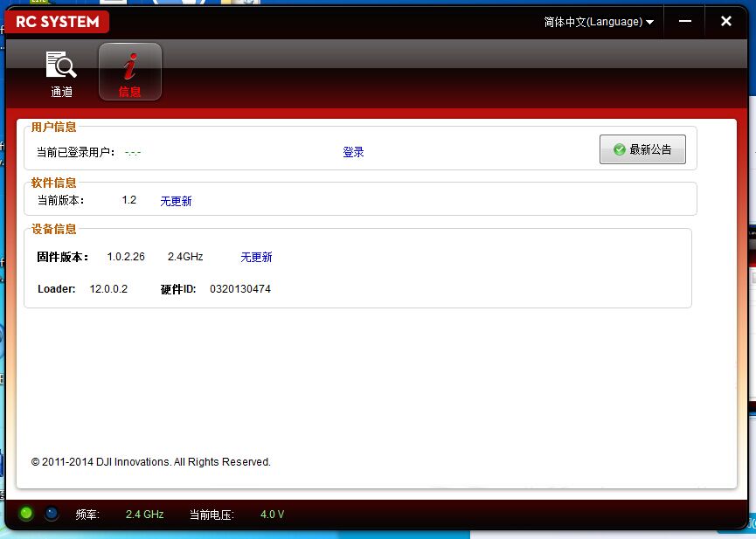This screenshot has width=756, height=539.
Task: Click the 设备信息 section heading
Action: [x=53, y=229]
